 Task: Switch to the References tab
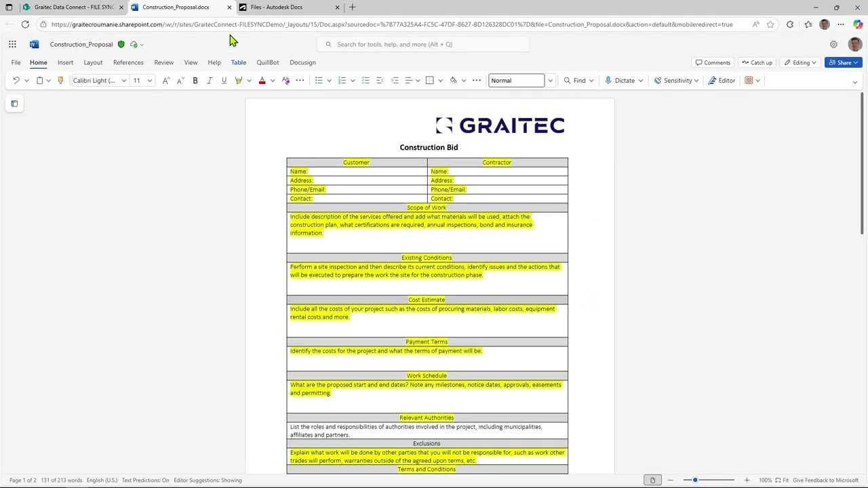click(128, 62)
